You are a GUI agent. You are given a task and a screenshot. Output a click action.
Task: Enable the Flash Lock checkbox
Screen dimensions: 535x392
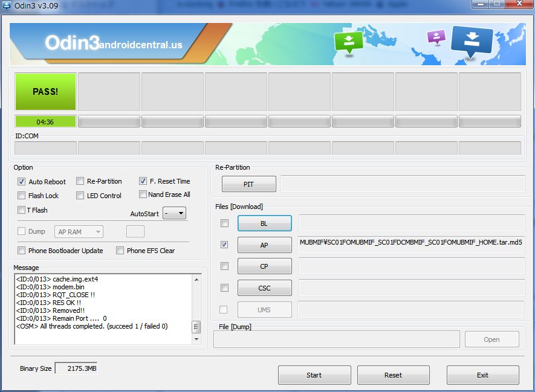tap(22, 195)
